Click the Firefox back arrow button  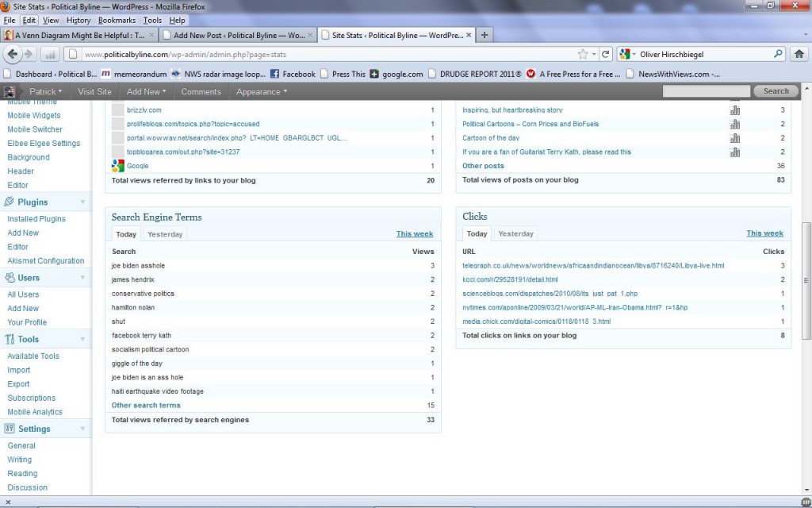tap(13, 54)
